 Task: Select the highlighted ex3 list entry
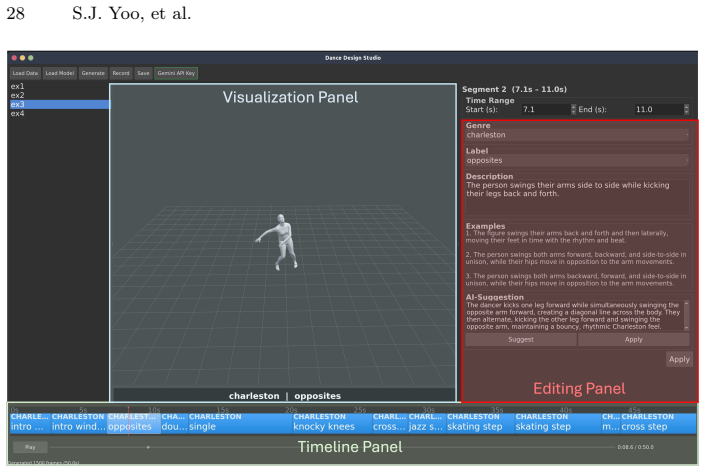(x=59, y=104)
